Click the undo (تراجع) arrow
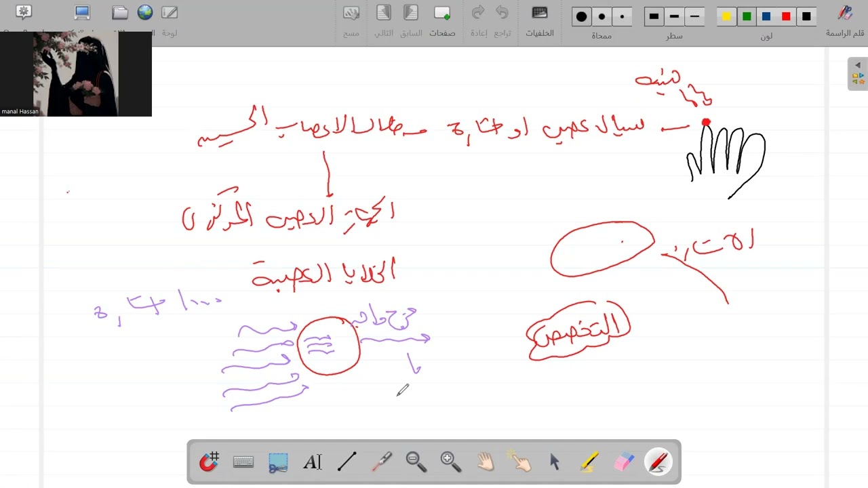868x488 pixels. (x=502, y=14)
